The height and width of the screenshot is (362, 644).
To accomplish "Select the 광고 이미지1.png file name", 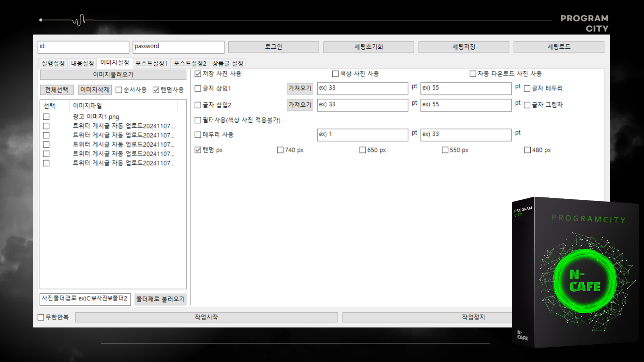I will point(96,117).
